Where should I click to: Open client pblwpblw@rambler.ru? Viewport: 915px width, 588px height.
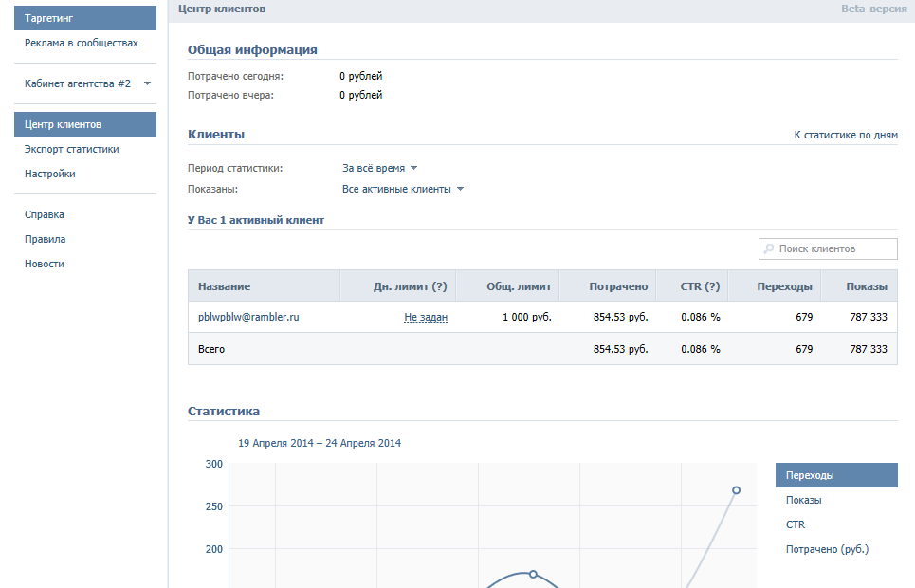pyautogui.click(x=248, y=317)
